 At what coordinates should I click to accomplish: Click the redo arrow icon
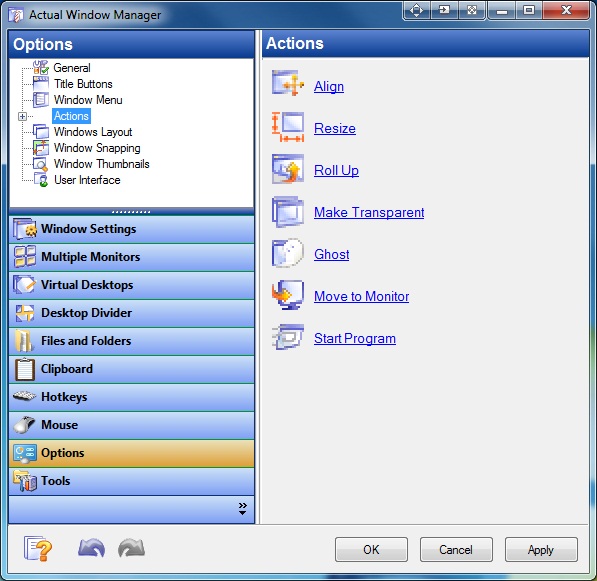[131, 548]
